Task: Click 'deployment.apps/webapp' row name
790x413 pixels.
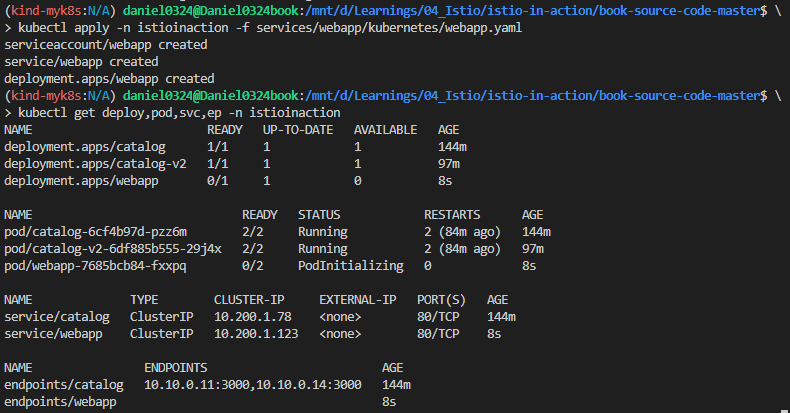Action: (81, 181)
